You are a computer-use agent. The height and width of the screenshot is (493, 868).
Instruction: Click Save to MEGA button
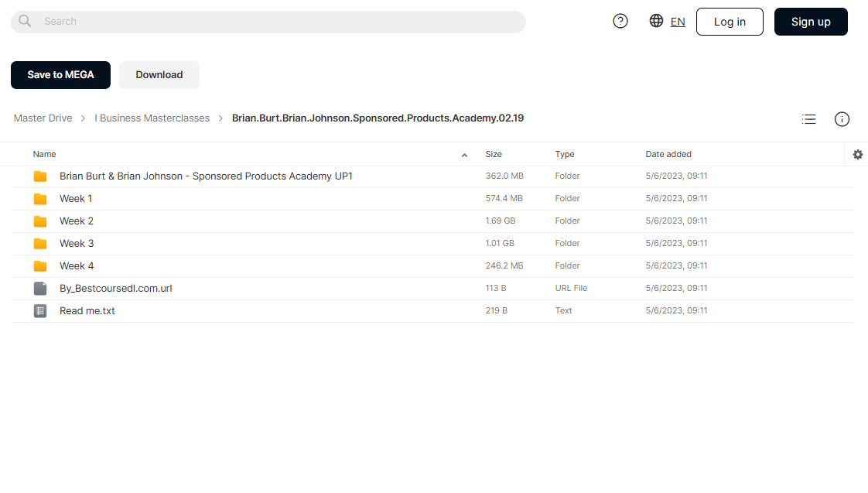point(60,75)
